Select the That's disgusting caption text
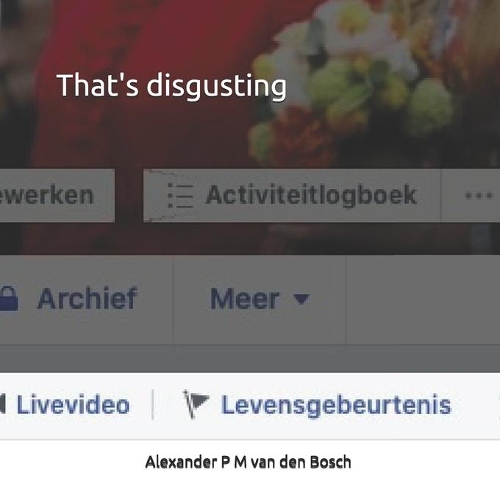The image size is (500, 500). (x=172, y=86)
